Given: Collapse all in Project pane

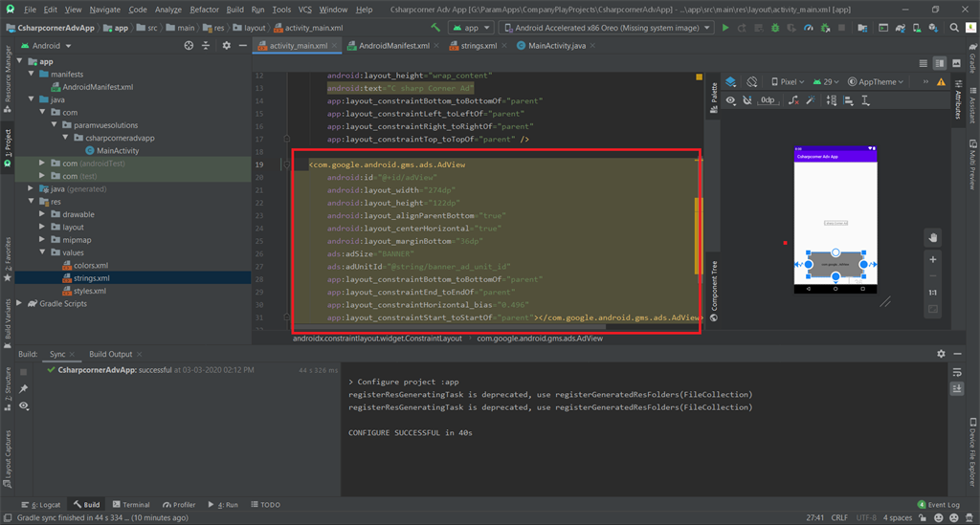Looking at the screenshot, I should point(206,46).
